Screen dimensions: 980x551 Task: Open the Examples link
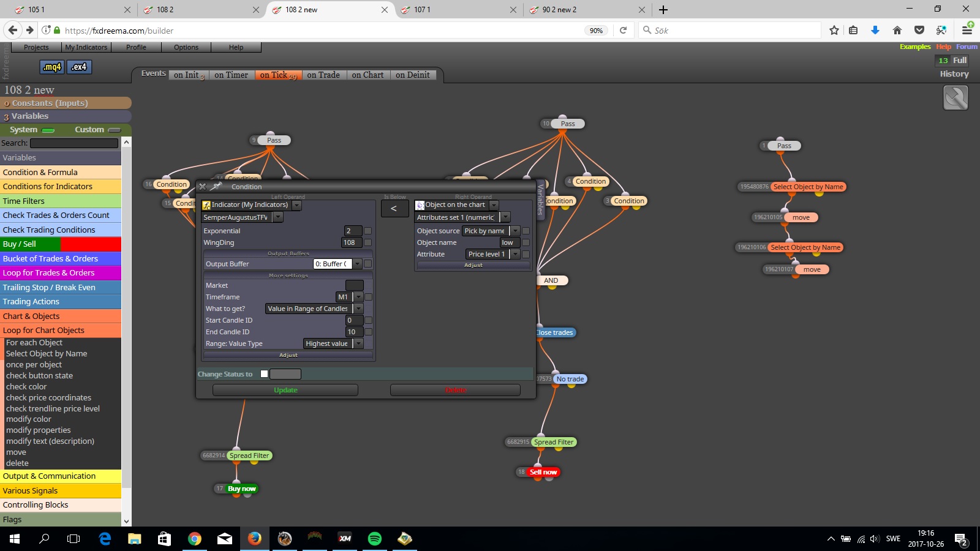click(915, 47)
